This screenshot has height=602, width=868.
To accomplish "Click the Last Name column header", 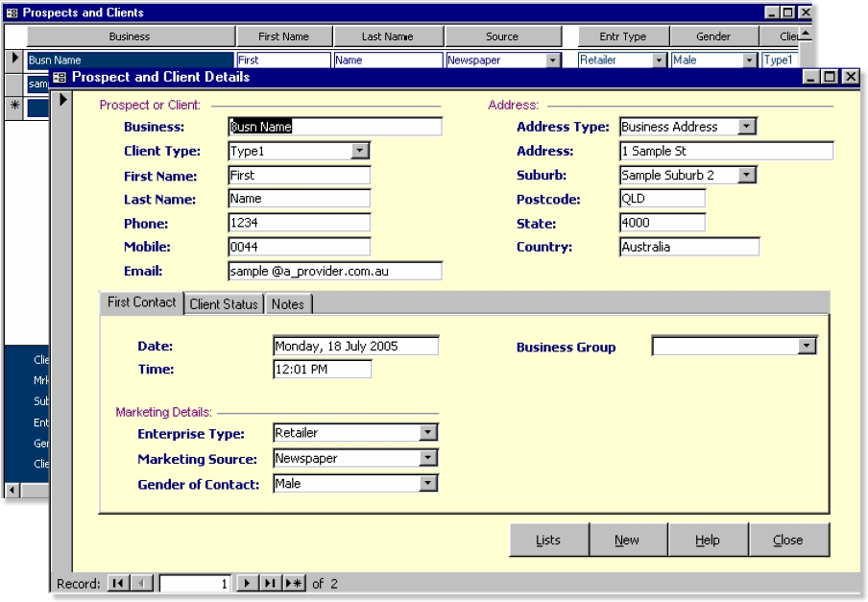I will [388, 36].
